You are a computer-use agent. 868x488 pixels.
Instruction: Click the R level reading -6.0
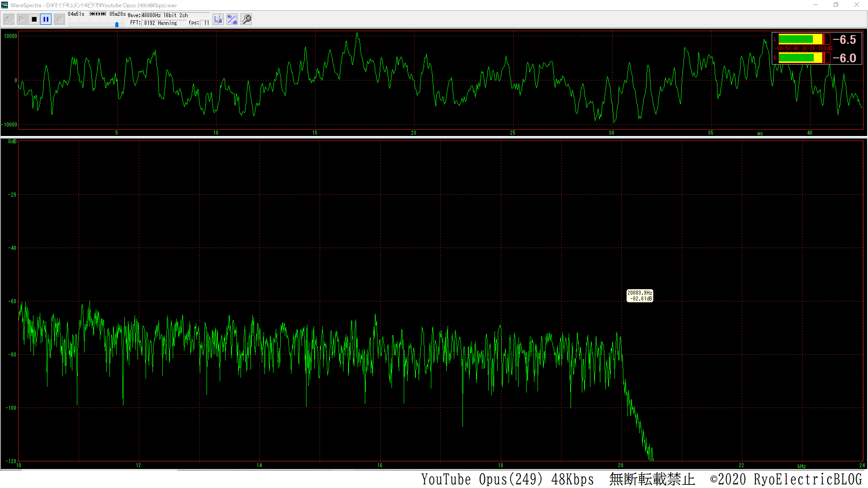tap(844, 58)
